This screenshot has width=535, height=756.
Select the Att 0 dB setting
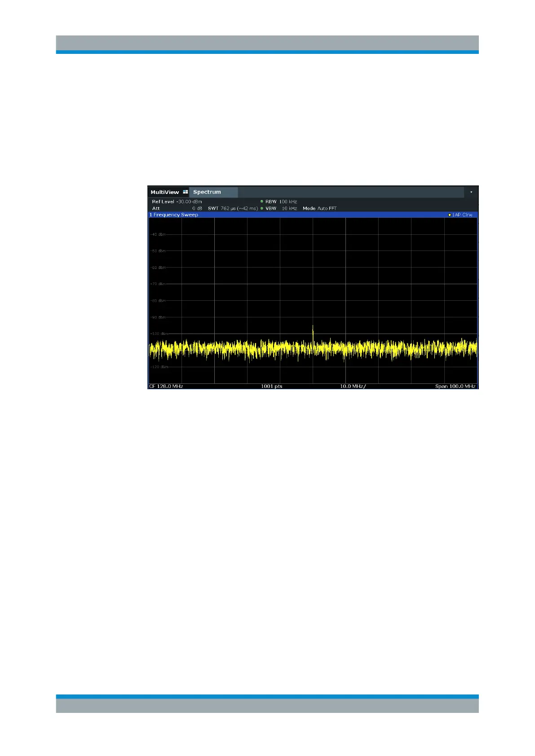177,208
